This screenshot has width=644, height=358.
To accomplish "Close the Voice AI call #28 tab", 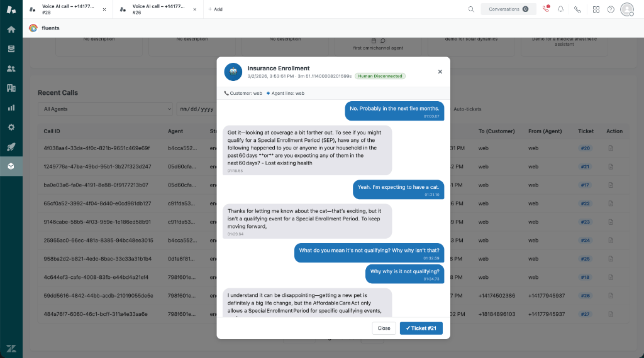I will pos(104,9).
